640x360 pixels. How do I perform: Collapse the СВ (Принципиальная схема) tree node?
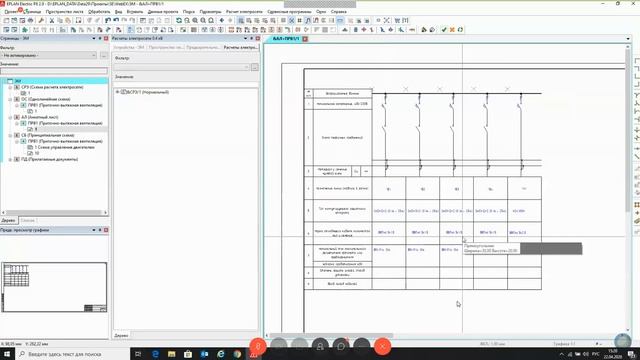pos(10,135)
